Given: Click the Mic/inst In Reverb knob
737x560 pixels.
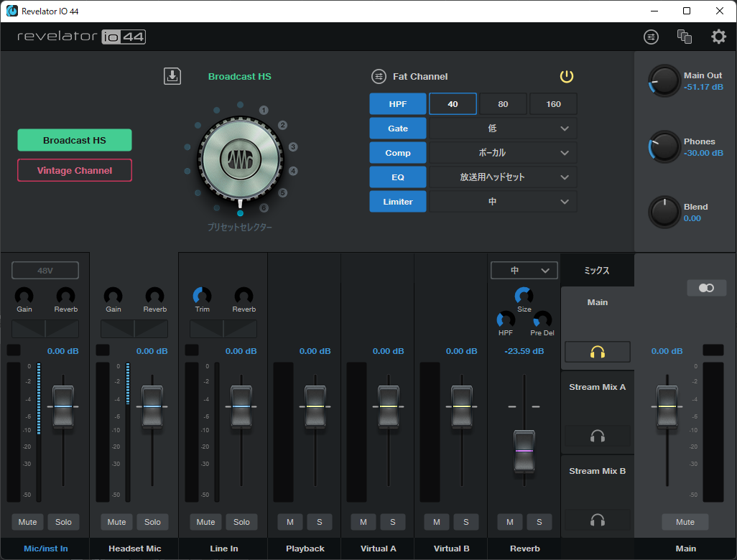Looking at the screenshot, I should coord(66,296).
